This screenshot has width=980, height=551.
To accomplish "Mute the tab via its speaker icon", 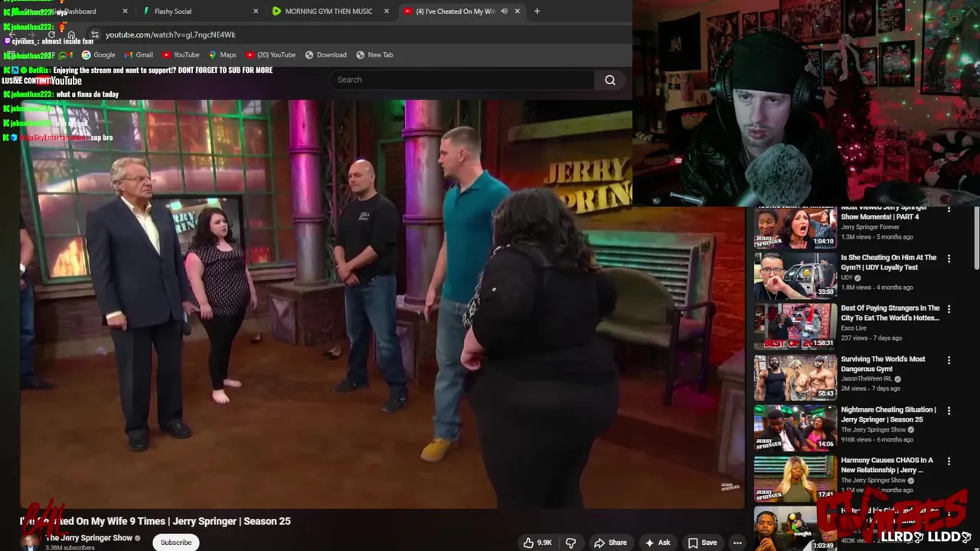I will point(504,11).
